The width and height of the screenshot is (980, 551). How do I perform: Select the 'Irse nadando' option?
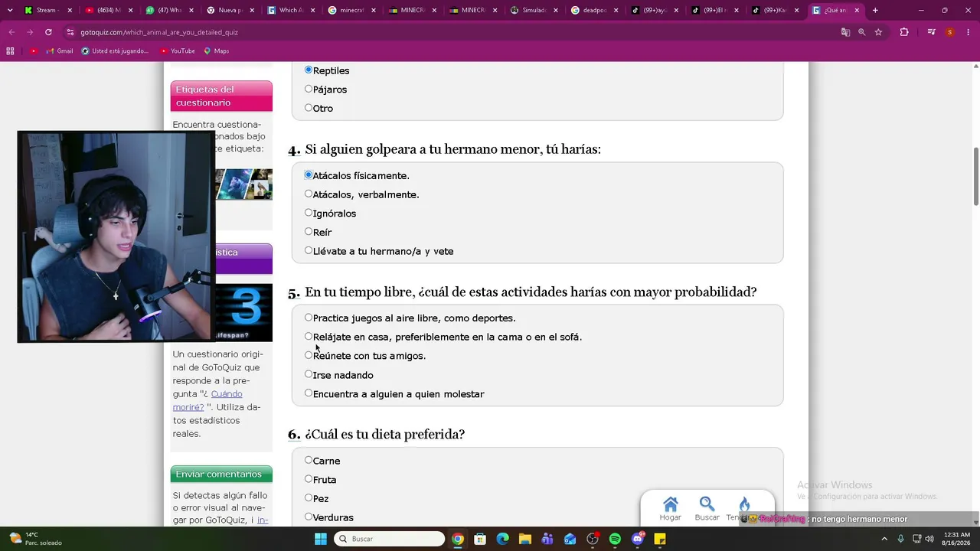point(309,374)
